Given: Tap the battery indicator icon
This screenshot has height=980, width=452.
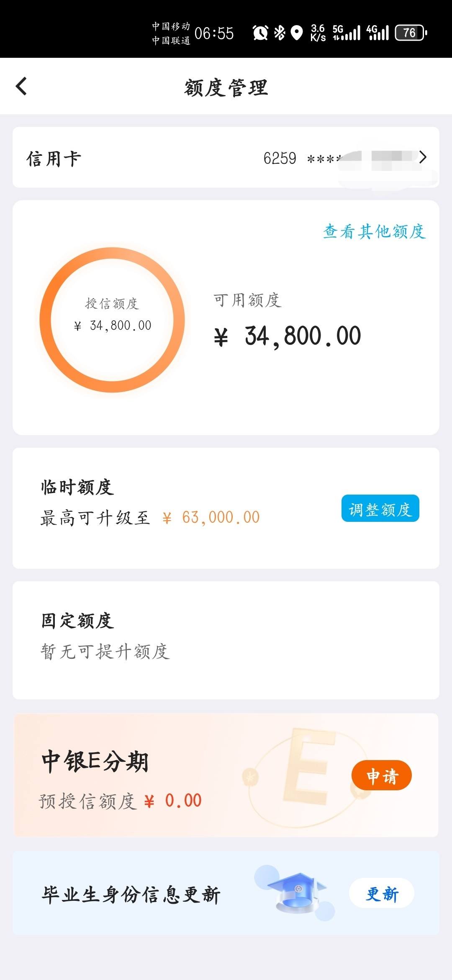Looking at the screenshot, I should click(x=411, y=33).
